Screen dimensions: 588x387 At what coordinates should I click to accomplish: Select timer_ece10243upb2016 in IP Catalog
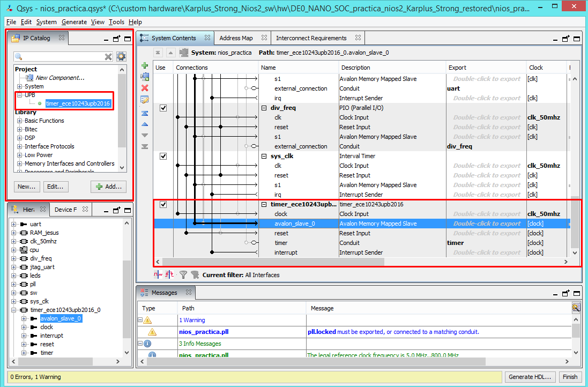tap(78, 103)
